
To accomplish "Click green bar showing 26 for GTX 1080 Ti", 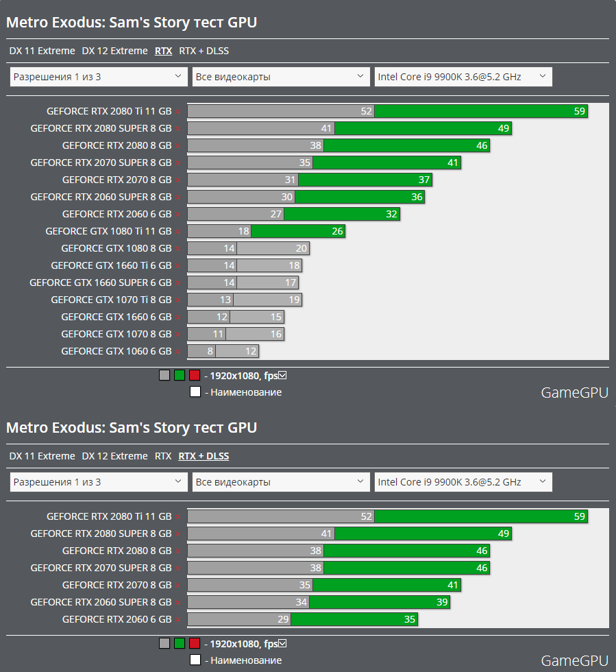I will tap(298, 232).
